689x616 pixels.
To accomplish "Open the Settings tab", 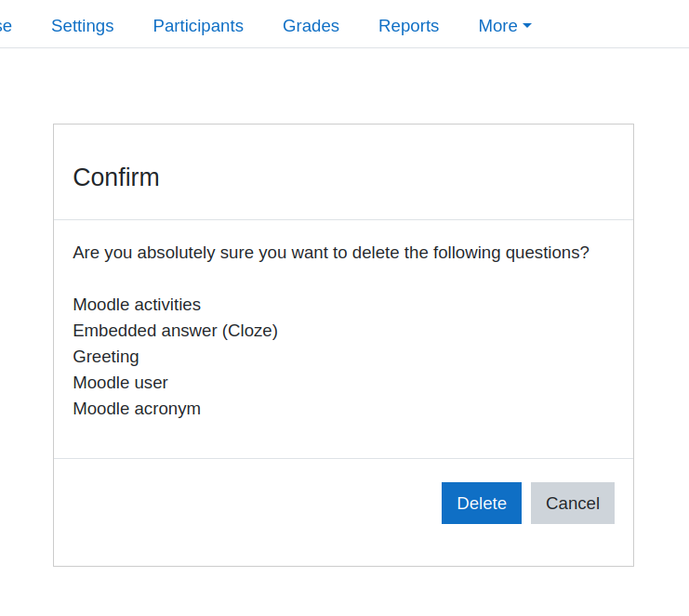I will click(83, 26).
